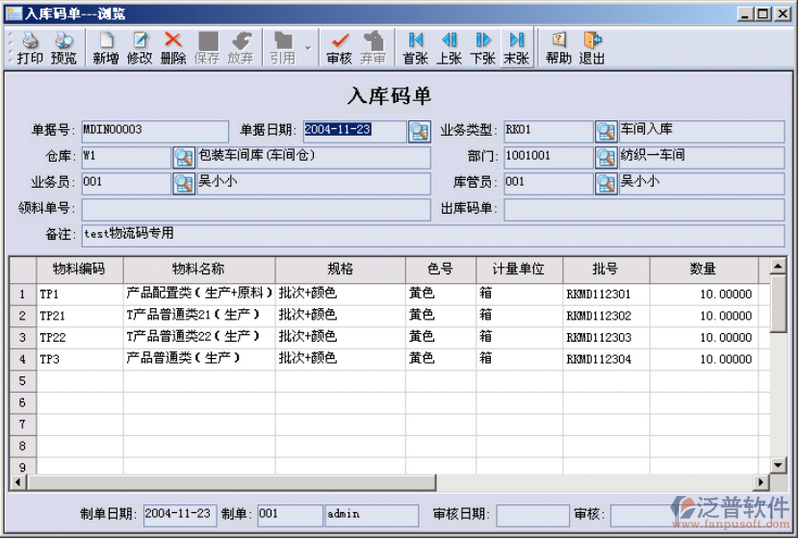Go to first record with 首张
This screenshot has width=800, height=540.
coord(415,47)
